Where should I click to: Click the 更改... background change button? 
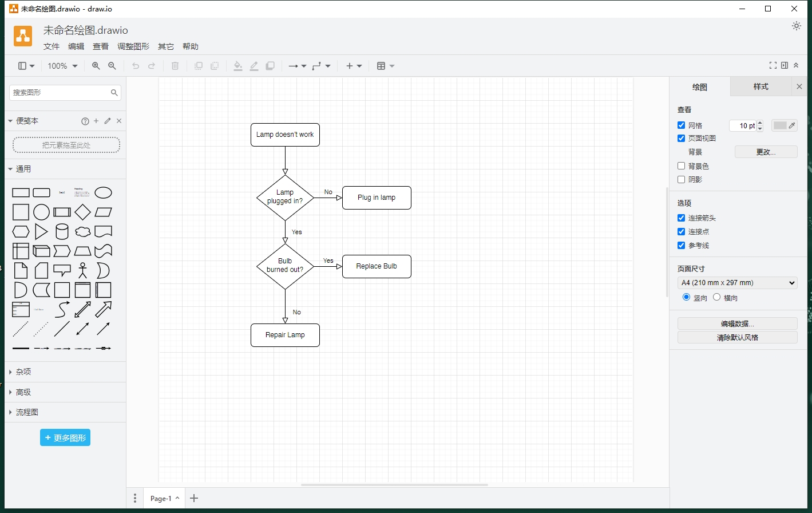(x=766, y=152)
